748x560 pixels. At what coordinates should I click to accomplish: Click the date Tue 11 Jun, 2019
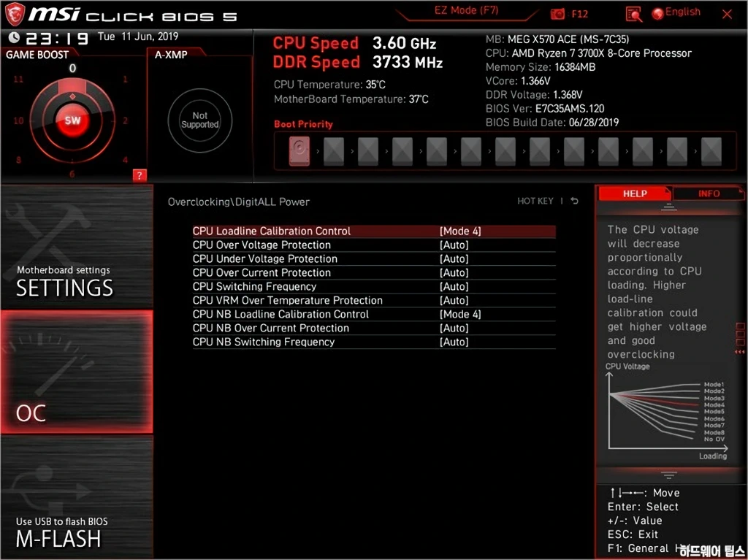[138, 37]
